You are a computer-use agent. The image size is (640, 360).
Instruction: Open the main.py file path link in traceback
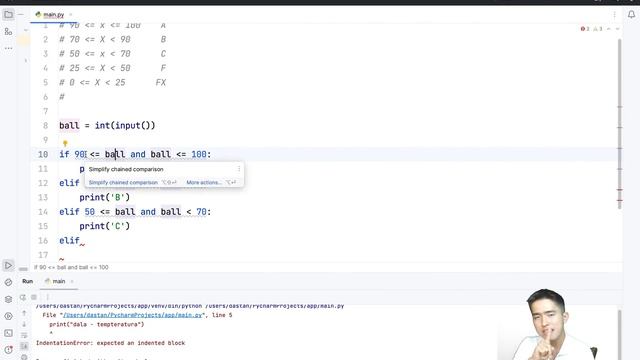133,315
